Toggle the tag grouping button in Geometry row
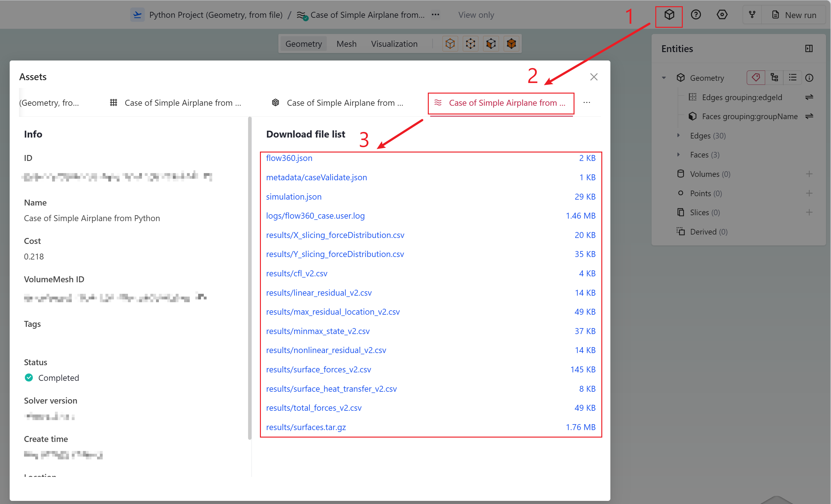Image resolution: width=831 pixels, height=504 pixels. click(x=755, y=78)
